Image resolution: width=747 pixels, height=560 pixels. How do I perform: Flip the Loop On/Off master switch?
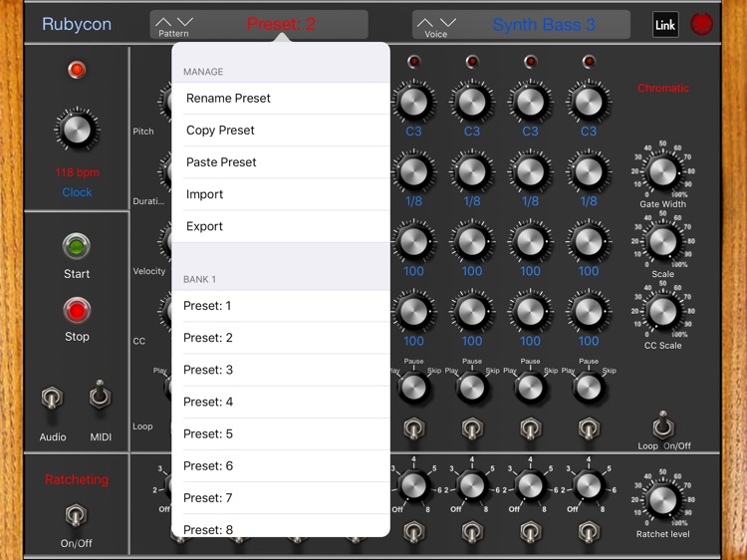(662, 425)
